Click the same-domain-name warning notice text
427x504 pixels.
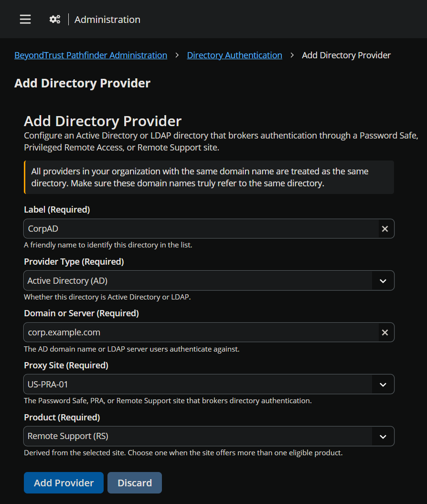coord(200,177)
